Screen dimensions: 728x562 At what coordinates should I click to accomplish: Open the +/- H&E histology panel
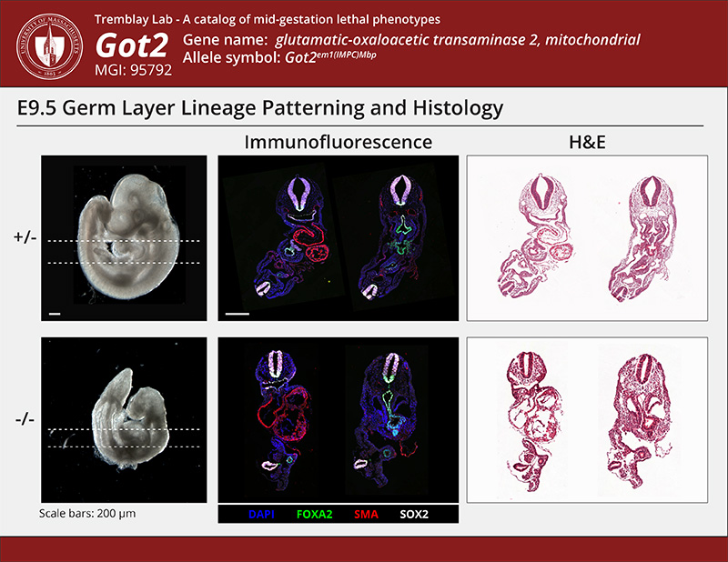pos(585,238)
